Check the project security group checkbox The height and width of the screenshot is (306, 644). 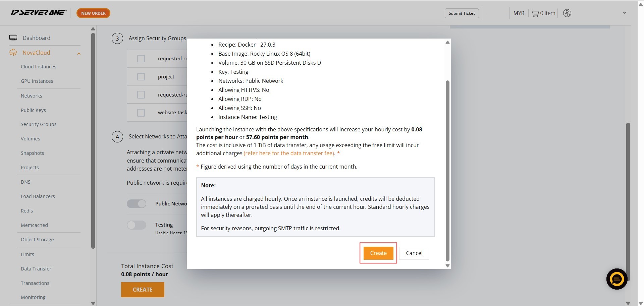coord(141,77)
